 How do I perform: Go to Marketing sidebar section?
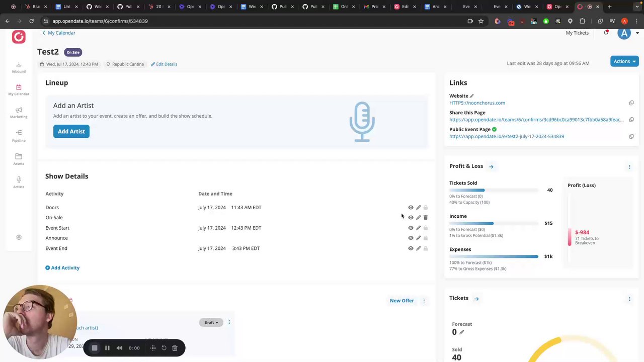(x=19, y=113)
